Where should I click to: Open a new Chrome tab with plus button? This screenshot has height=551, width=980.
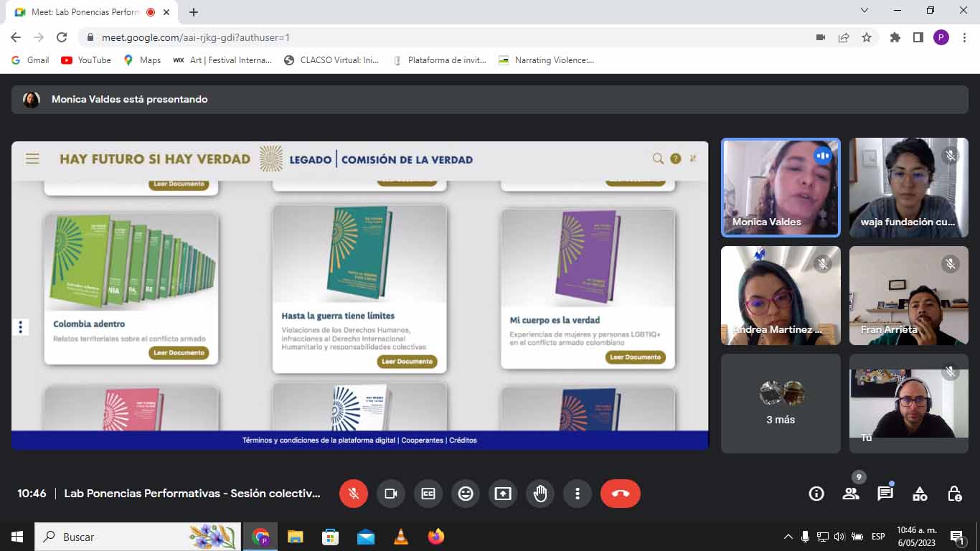click(194, 12)
